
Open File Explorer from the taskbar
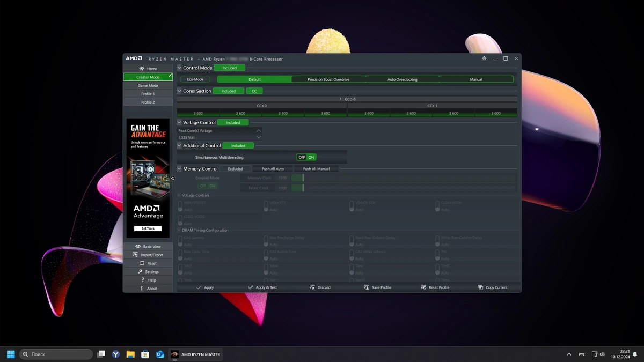(x=130, y=354)
